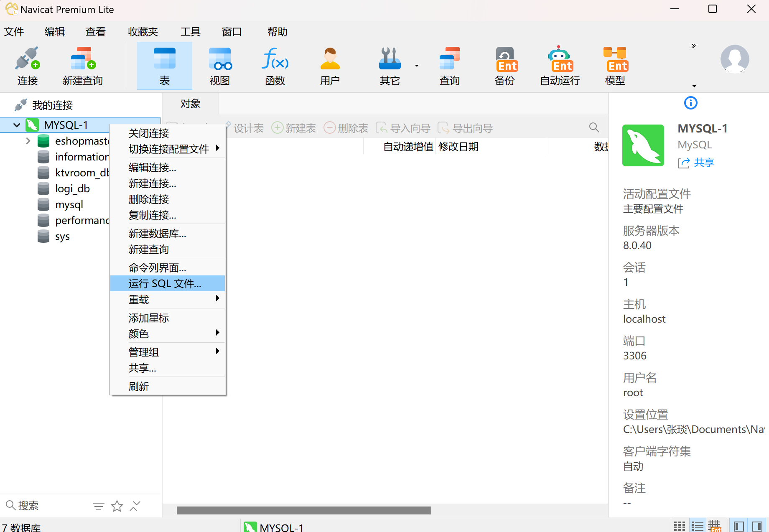Viewport: 769px width, 532px height.
Task: Open the 函数 functions toolbar icon
Action: 275,66
